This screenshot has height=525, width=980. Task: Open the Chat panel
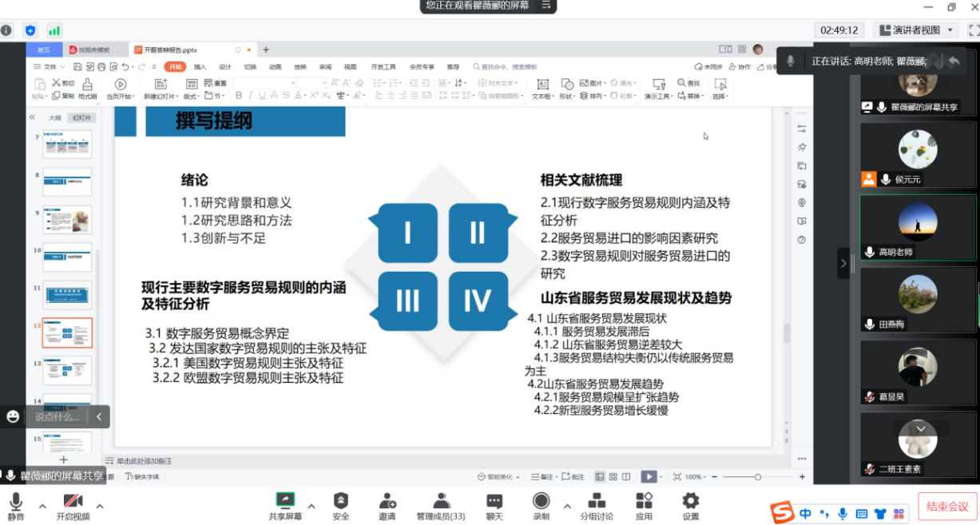click(494, 506)
